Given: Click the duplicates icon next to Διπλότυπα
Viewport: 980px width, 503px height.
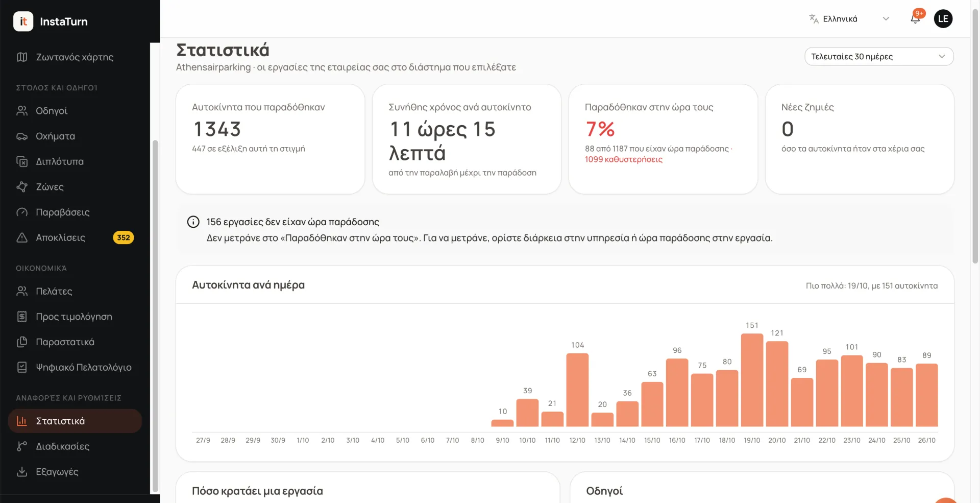Looking at the screenshot, I should 22,161.
